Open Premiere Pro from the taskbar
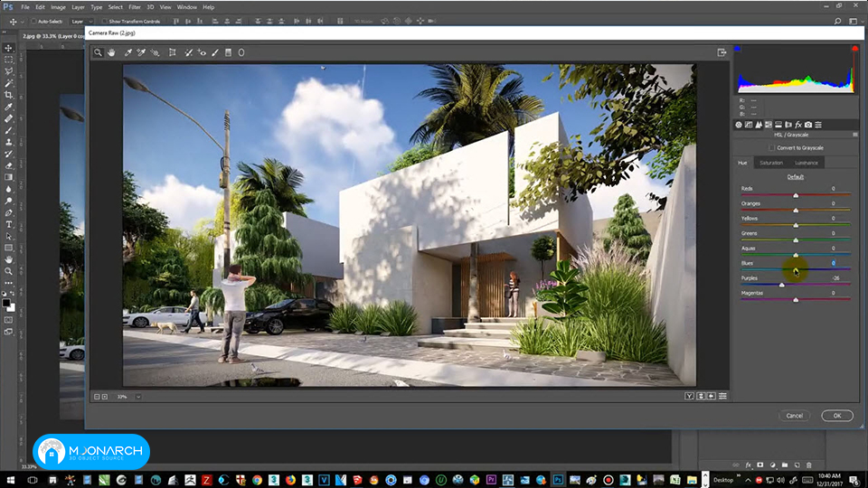868x488 pixels. pos(491,480)
